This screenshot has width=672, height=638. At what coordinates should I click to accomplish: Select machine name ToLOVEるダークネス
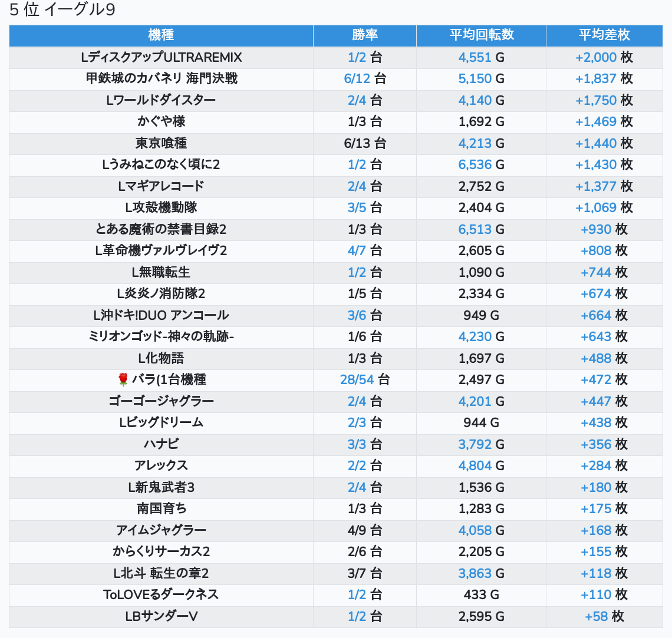tap(161, 595)
